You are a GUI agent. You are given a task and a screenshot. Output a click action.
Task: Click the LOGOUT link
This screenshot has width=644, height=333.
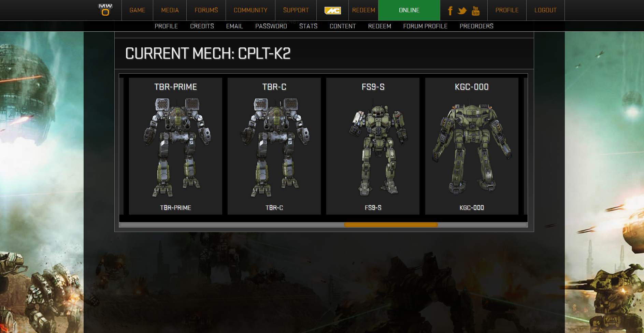(545, 10)
